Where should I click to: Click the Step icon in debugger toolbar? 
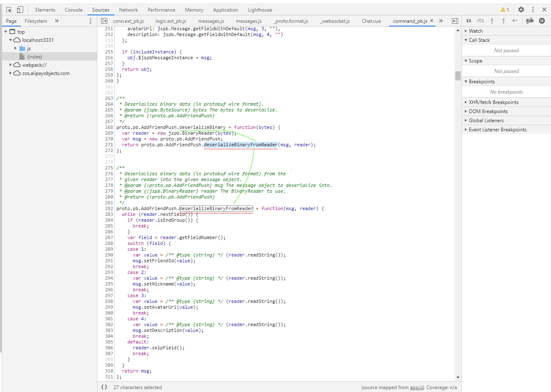pos(515,21)
